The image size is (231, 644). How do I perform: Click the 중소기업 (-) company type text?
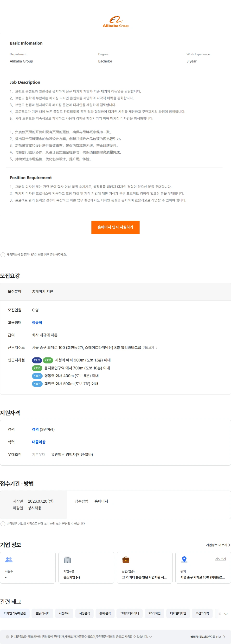pos(72,577)
